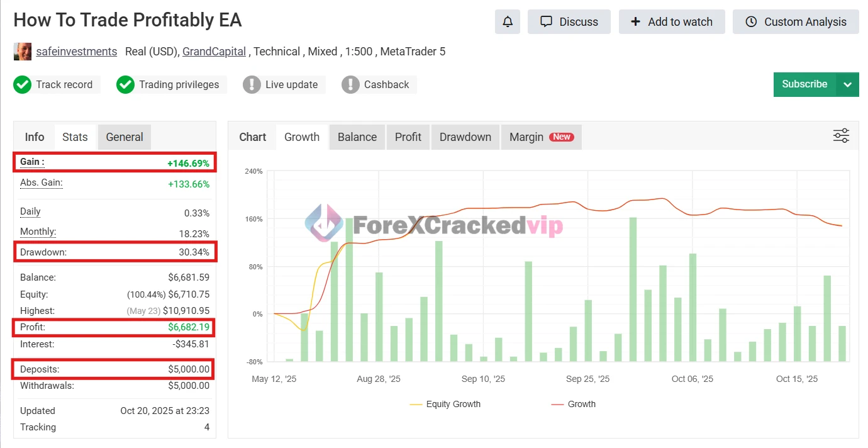The image size is (868, 448).
Task: Click the Discuss button
Action: click(x=569, y=22)
